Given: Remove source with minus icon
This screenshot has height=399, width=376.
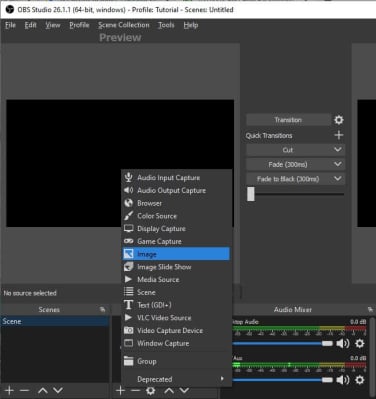Looking at the screenshot, I should tap(135, 390).
